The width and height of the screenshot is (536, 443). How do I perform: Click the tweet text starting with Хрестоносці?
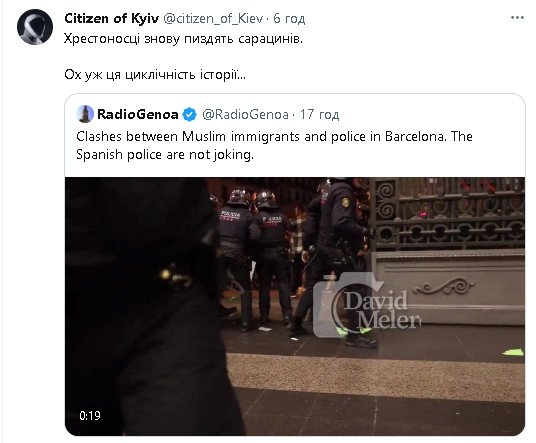[x=184, y=39]
